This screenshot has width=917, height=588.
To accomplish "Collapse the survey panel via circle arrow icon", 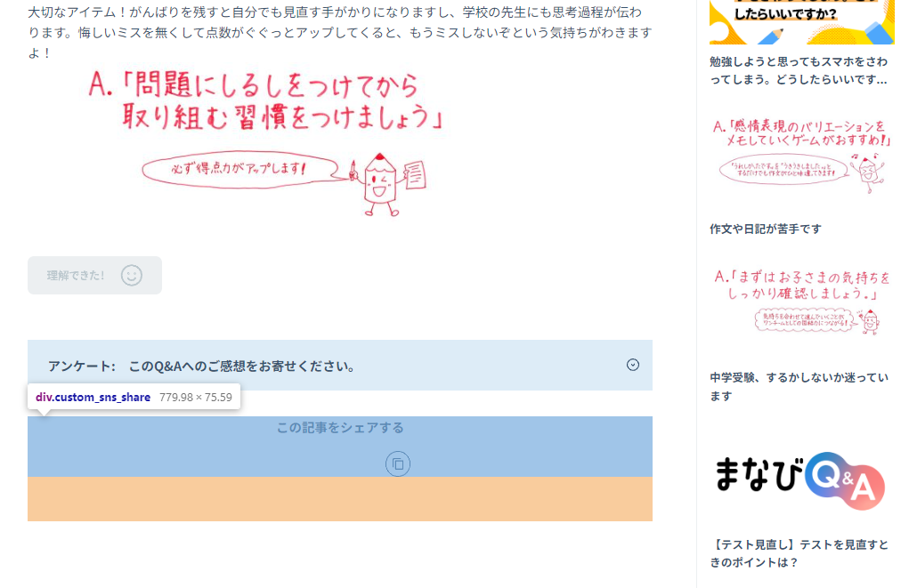I will (633, 365).
